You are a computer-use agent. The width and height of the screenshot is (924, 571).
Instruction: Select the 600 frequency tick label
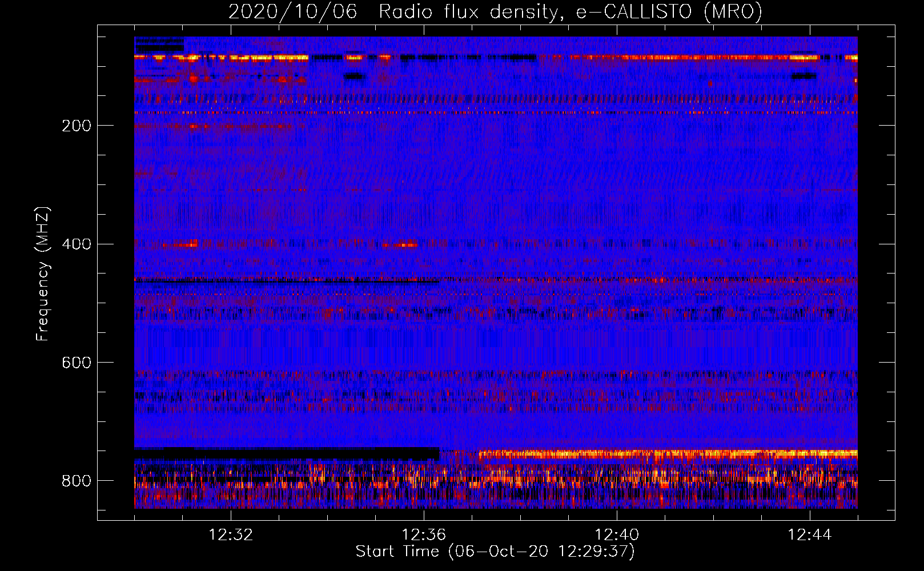tap(77, 363)
